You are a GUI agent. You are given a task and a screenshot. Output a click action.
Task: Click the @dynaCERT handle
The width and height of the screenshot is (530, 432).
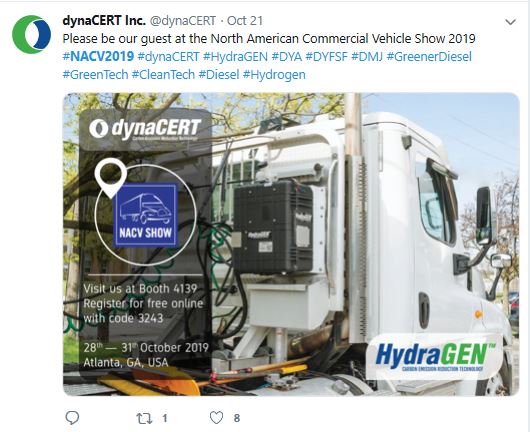pyautogui.click(x=183, y=21)
